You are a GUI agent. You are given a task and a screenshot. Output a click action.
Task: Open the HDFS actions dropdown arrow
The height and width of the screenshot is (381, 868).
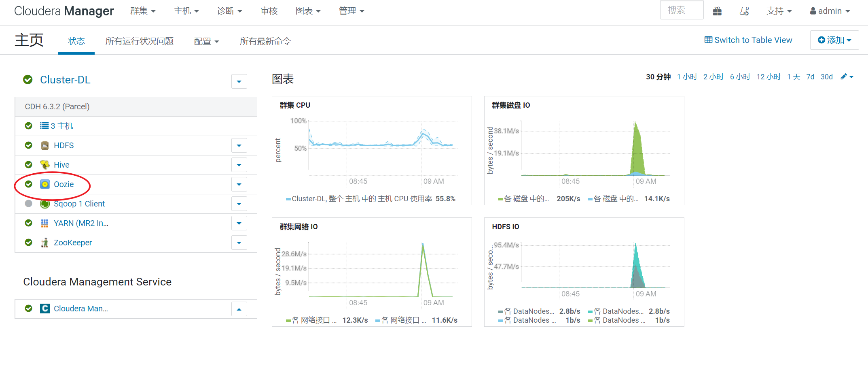[x=239, y=145]
